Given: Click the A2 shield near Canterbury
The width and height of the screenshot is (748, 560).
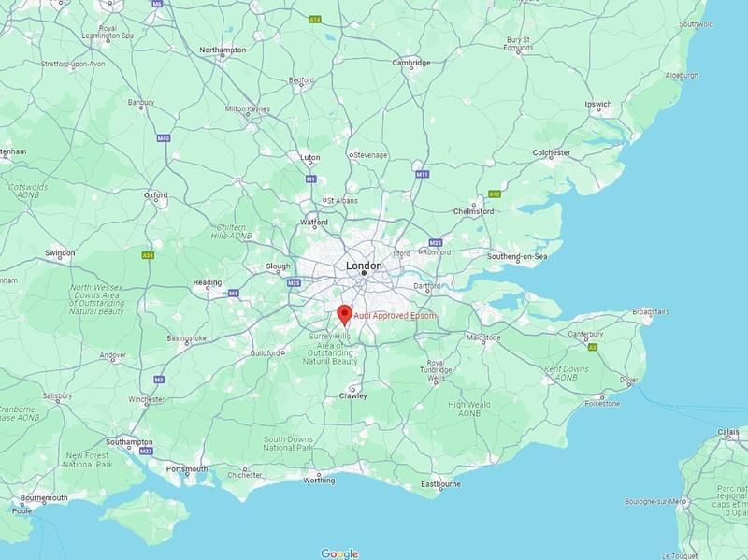Looking at the screenshot, I should pyautogui.click(x=593, y=347).
